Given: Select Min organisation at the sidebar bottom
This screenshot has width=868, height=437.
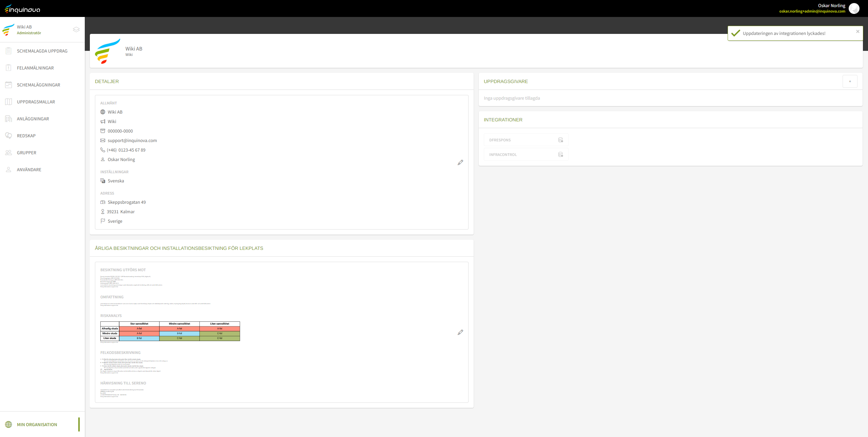Looking at the screenshot, I should [x=37, y=424].
